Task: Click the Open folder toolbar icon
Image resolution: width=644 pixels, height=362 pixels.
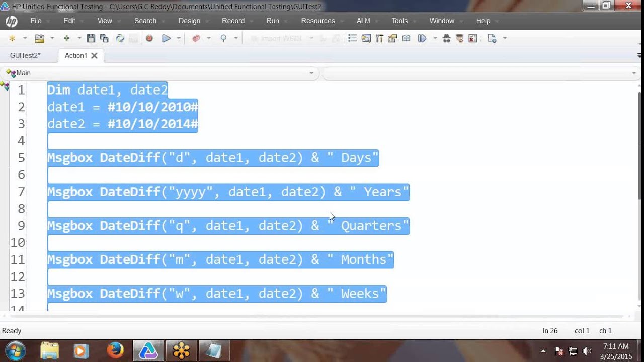Action: click(x=39, y=38)
